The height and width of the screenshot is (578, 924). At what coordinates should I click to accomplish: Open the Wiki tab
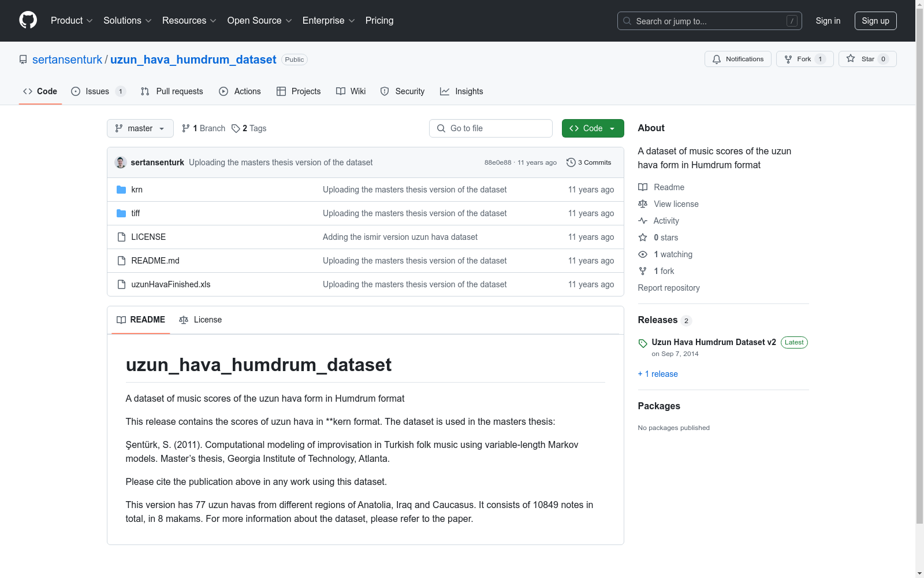coord(351,91)
